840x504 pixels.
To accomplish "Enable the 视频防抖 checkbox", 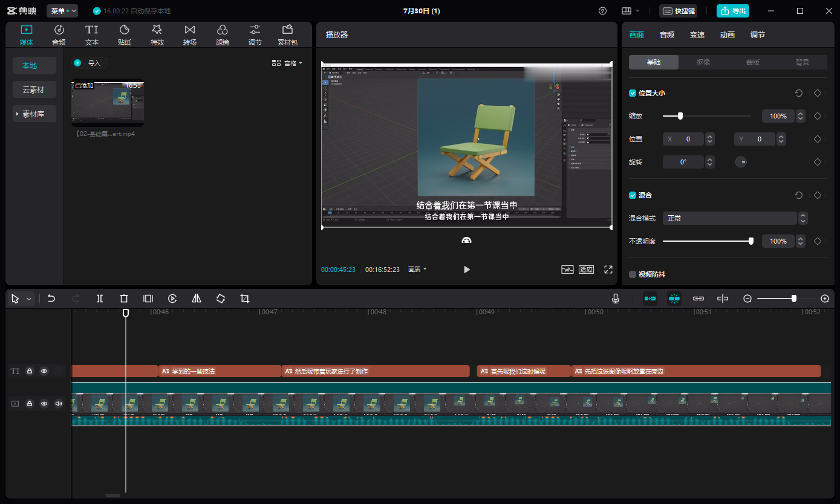I will [x=633, y=274].
